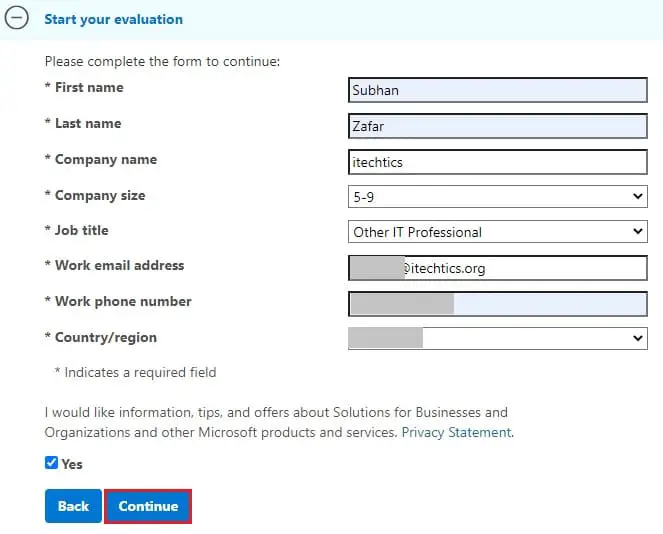This screenshot has height=534, width=663.
Task: Click the Continue button
Action: [x=148, y=506]
